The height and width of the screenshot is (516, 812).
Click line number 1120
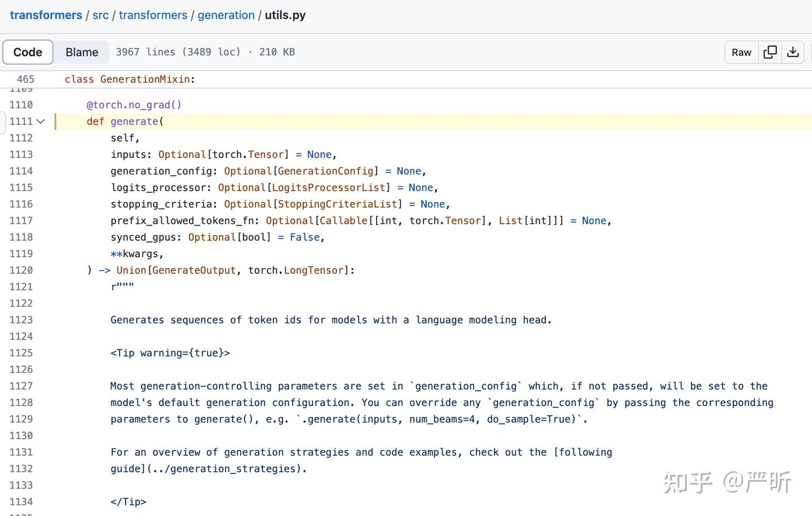click(21, 270)
